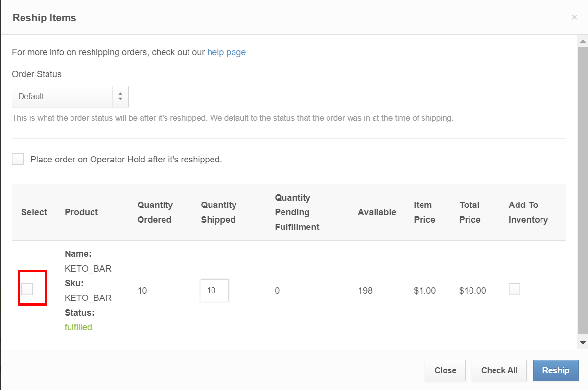This screenshot has height=390, width=588.
Task: Open the help page link
Action: point(226,52)
